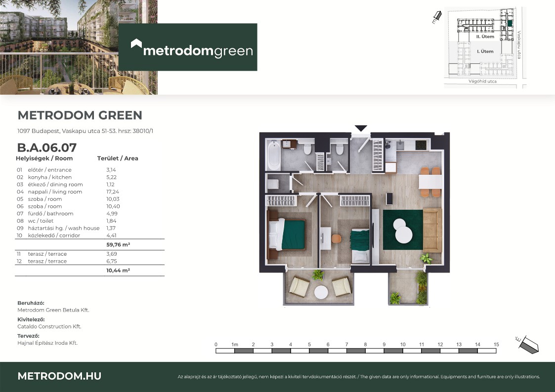Click the beige sofa in the living room
This screenshot has width=555, height=392.
432,230
